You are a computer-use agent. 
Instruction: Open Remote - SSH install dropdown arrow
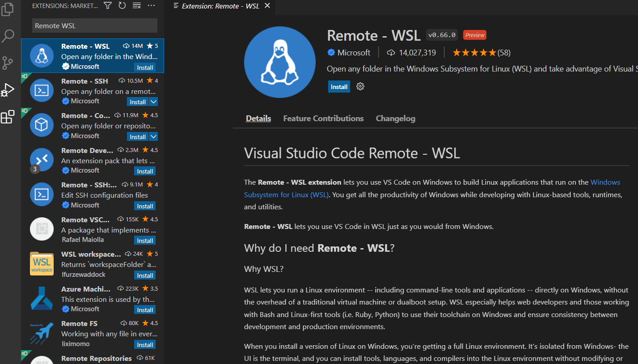coord(153,102)
